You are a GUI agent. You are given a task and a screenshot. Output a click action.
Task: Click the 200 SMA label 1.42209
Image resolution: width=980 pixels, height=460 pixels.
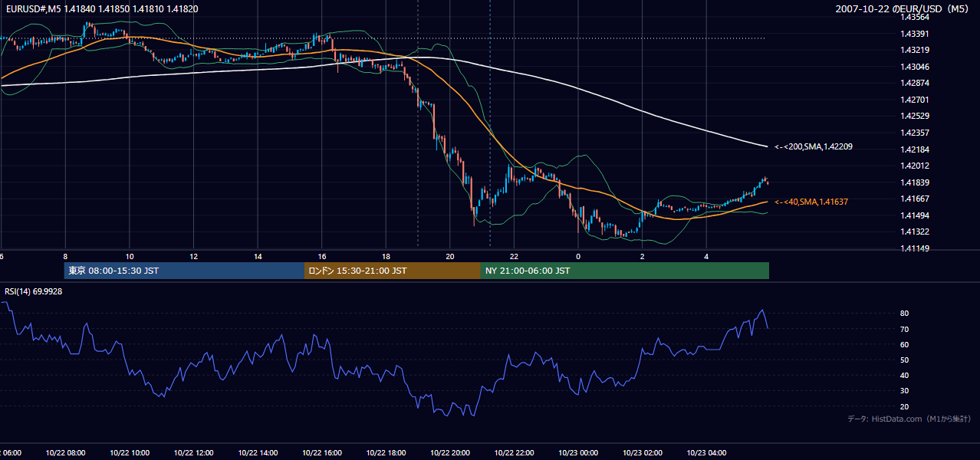click(x=814, y=146)
